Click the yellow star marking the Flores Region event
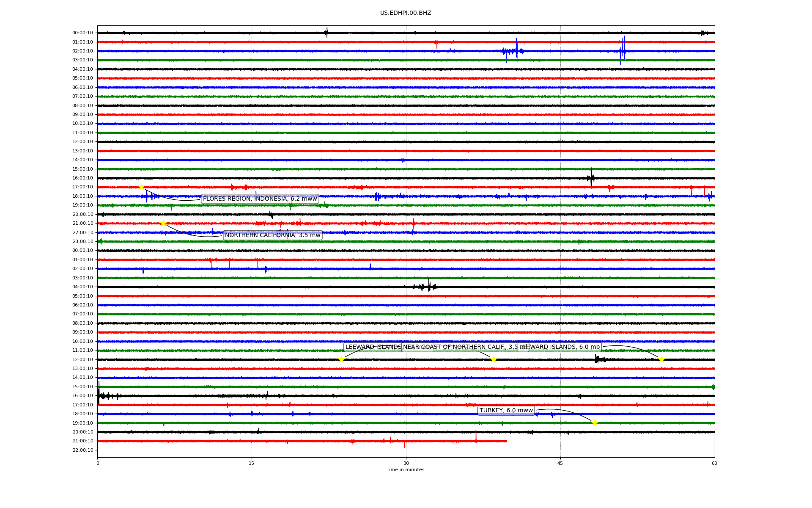 pyautogui.click(x=141, y=187)
